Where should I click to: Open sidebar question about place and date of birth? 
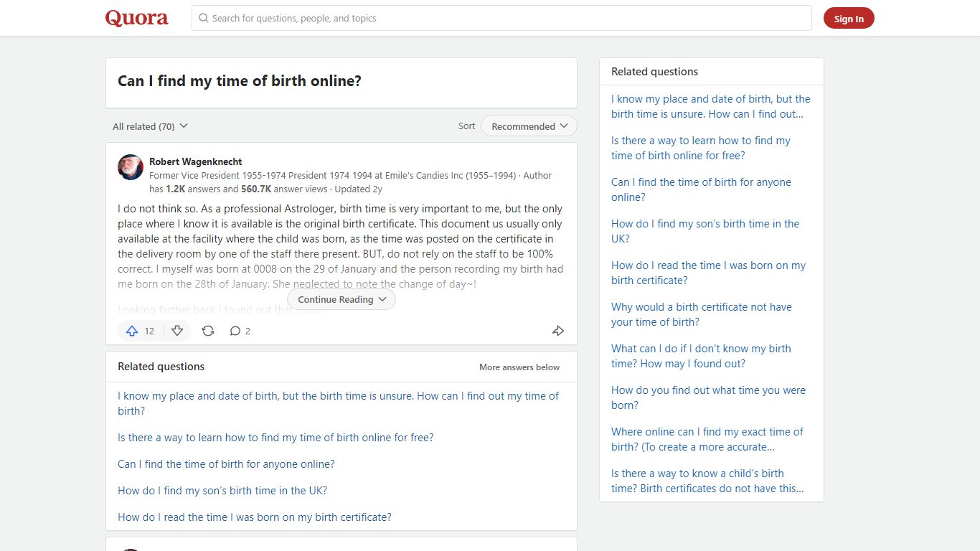click(x=710, y=106)
